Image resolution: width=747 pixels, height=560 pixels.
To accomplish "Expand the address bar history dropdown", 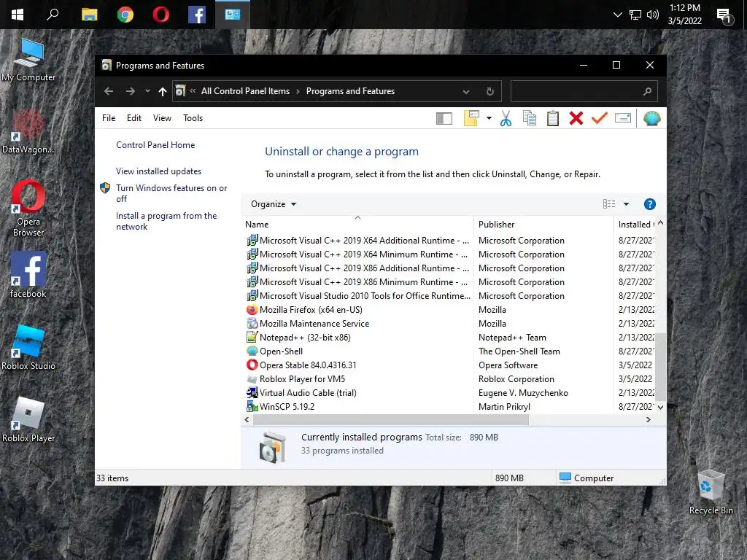I will click(466, 91).
